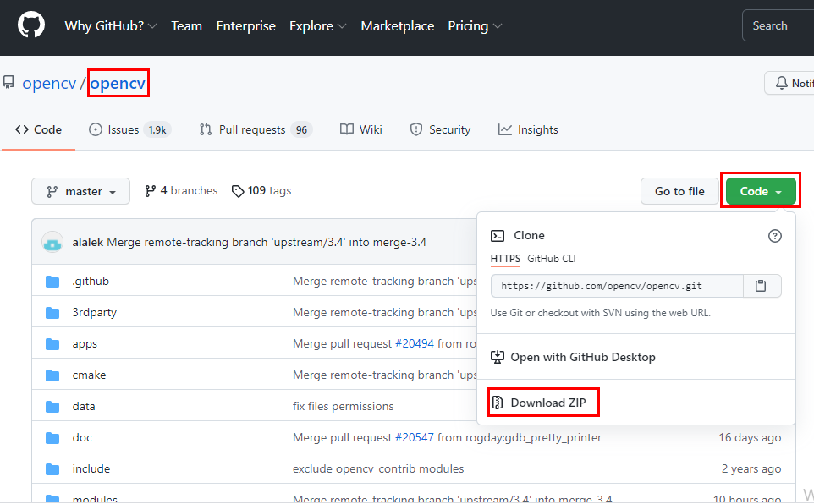This screenshot has width=814, height=504.
Task: Open Marketplace in the header navigation
Action: 397,26
